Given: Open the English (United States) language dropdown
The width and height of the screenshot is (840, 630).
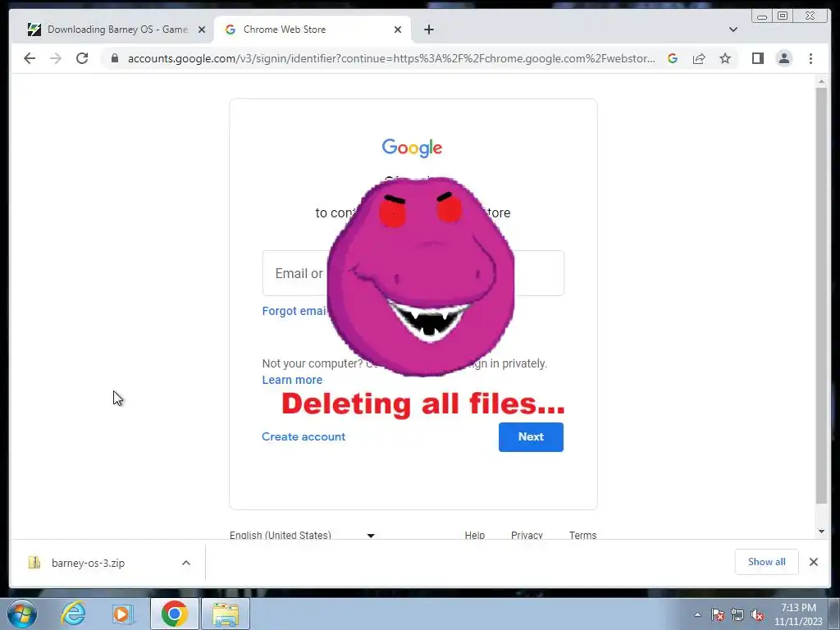Looking at the screenshot, I should [x=303, y=535].
